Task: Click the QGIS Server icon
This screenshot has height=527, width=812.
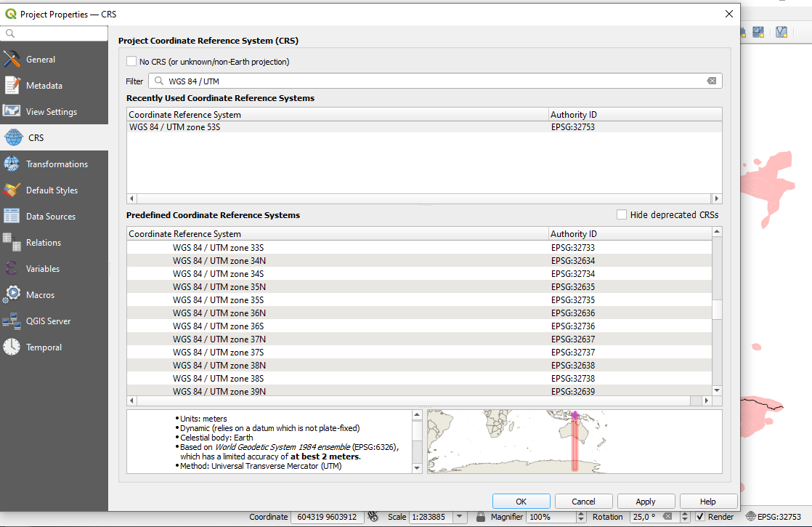Action: 12,321
